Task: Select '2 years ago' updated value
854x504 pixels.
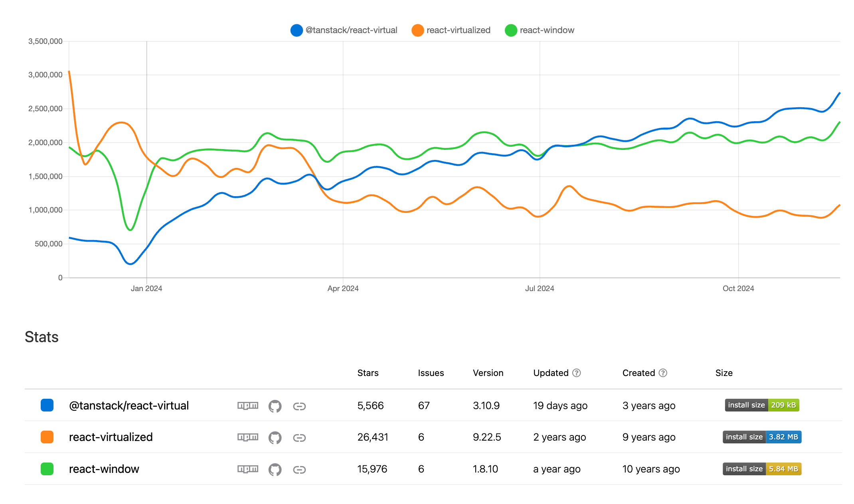Action: [x=559, y=437]
